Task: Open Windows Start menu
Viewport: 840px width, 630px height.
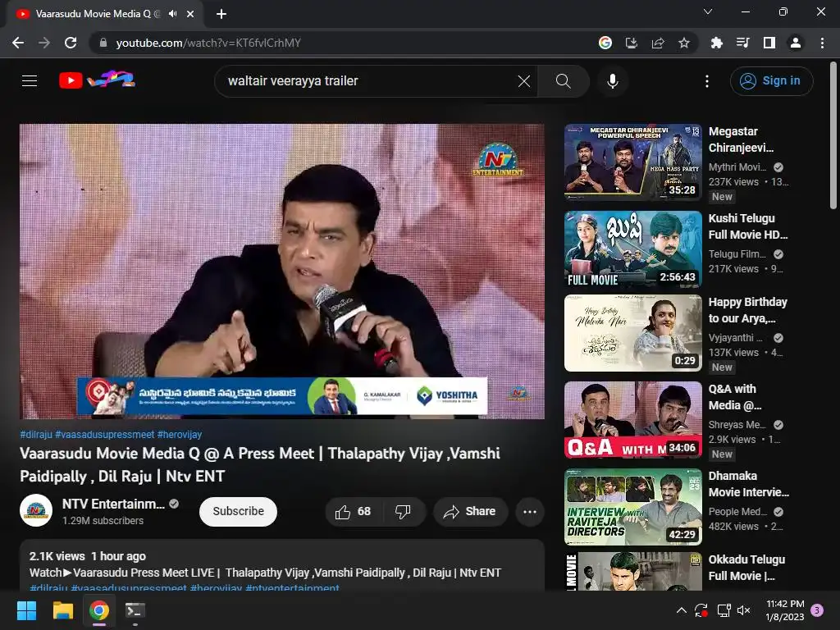Action: 26,610
